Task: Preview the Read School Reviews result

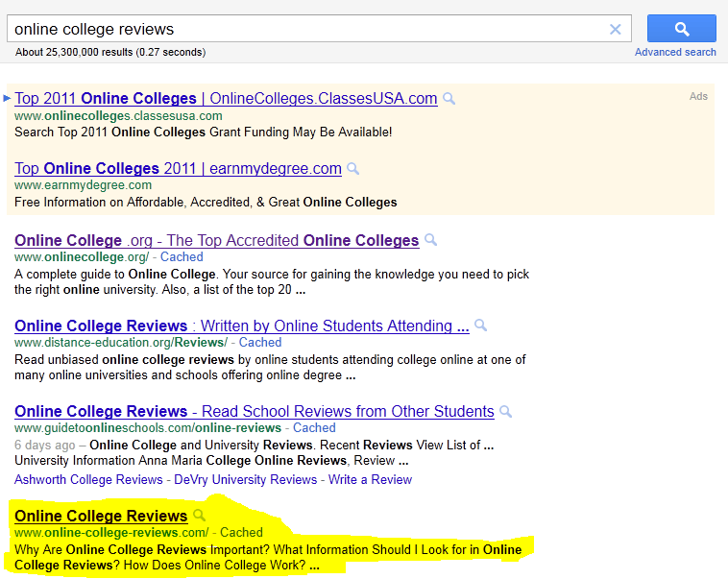Action: pyautogui.click(x=505, y=411)
